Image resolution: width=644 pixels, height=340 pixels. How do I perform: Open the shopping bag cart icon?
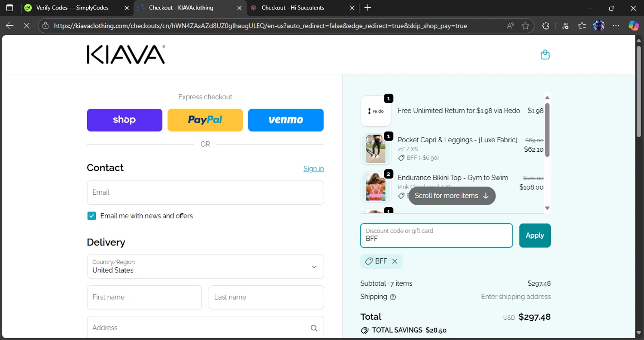(x=545, y=55)
